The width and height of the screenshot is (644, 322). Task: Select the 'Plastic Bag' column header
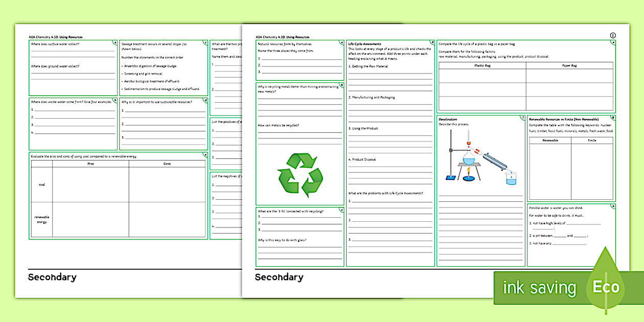pos(482,65)
